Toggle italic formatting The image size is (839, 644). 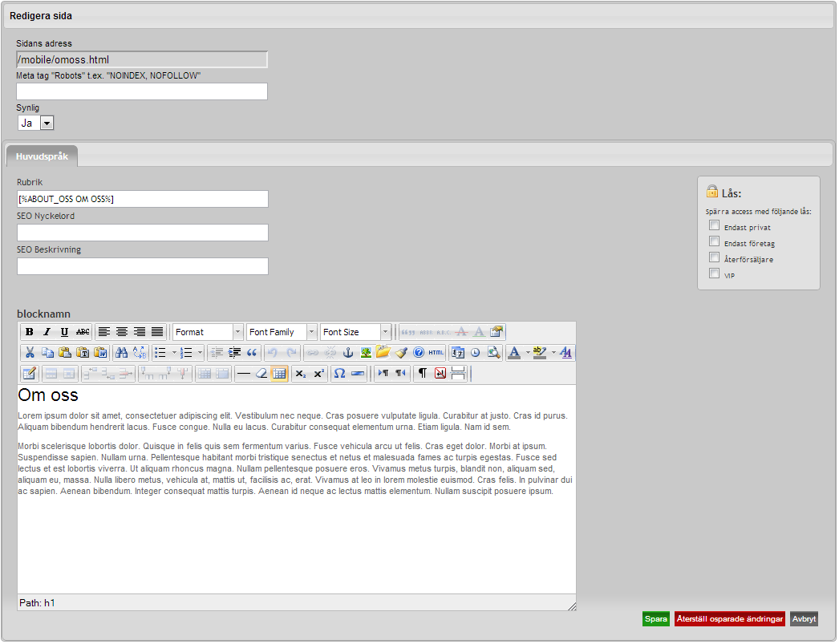click(47, 332)
